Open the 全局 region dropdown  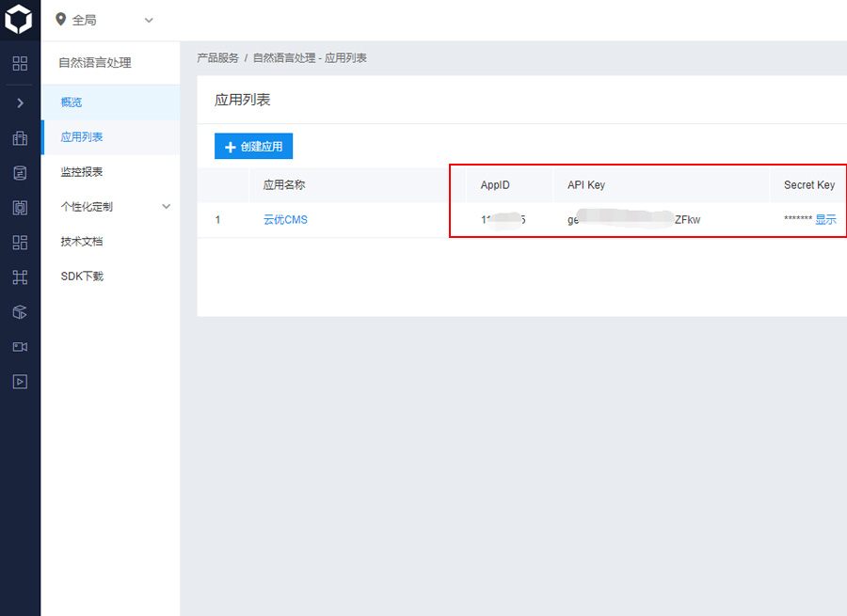pyautogui.click(x=104, y=20)
